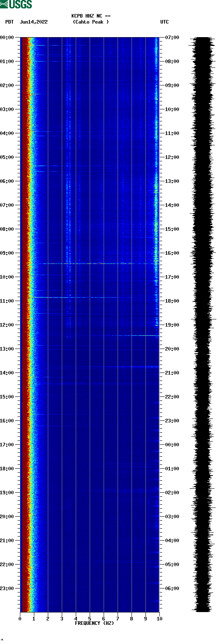Click the '00:00' PDT time label
Image resolution: width=220 pixels, height=644 pixels.
coord(7,38)
